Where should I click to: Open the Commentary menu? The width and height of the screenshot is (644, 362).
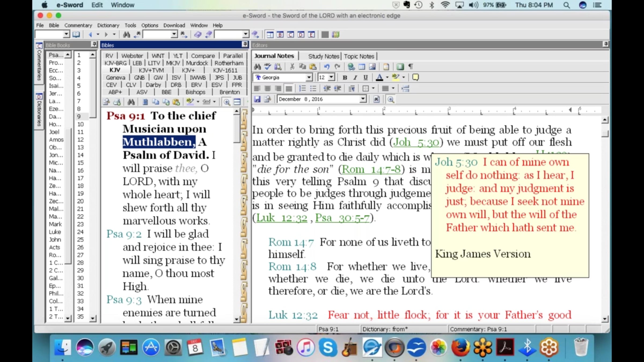coord(78,25)
